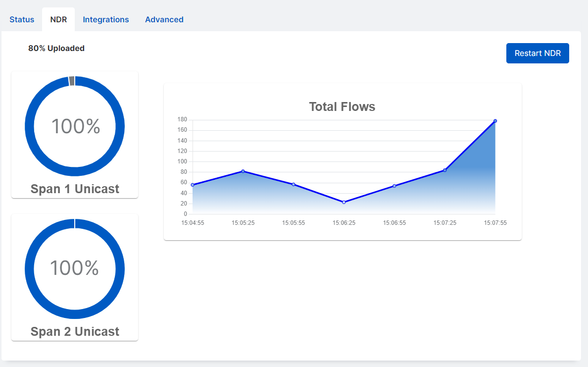Click the 180 value on the y-axis
Viewport: 588px width, 367px height.
tap(183, 119)
